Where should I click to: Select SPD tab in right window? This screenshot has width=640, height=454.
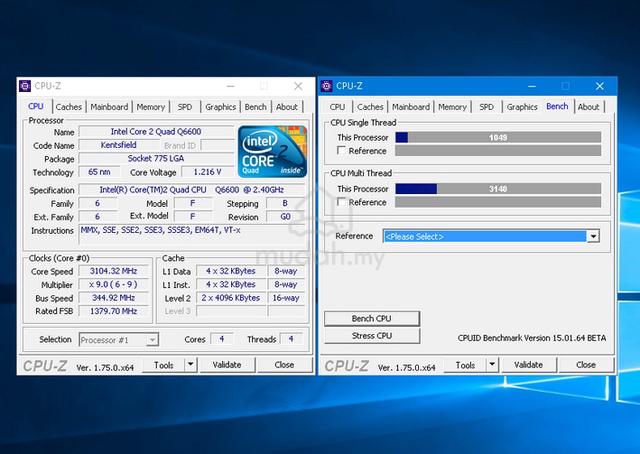(486, 107)
